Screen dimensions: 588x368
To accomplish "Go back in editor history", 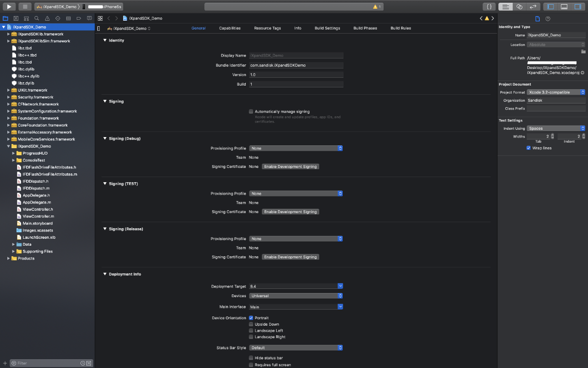I will [x=109, y=18].
